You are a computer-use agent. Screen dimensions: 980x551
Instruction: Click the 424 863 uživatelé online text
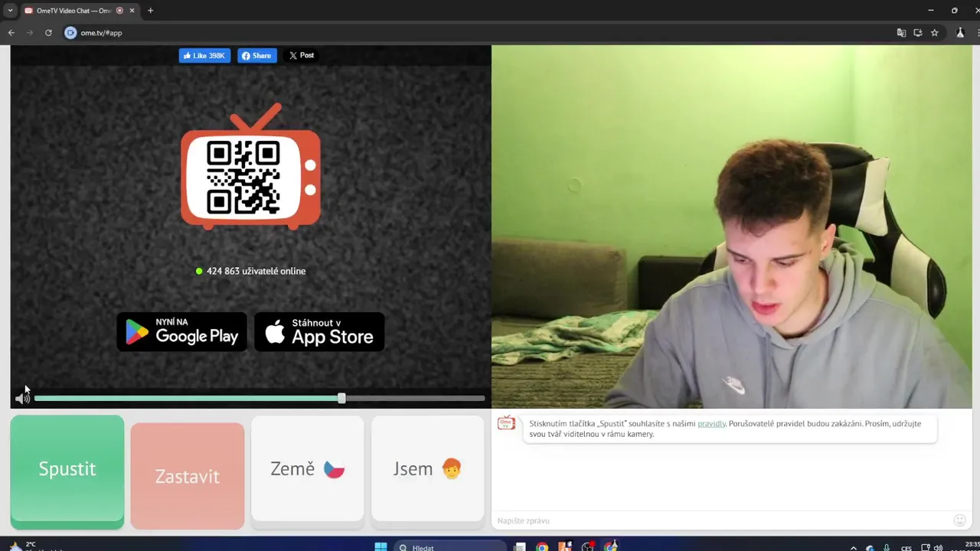(256, 271)
